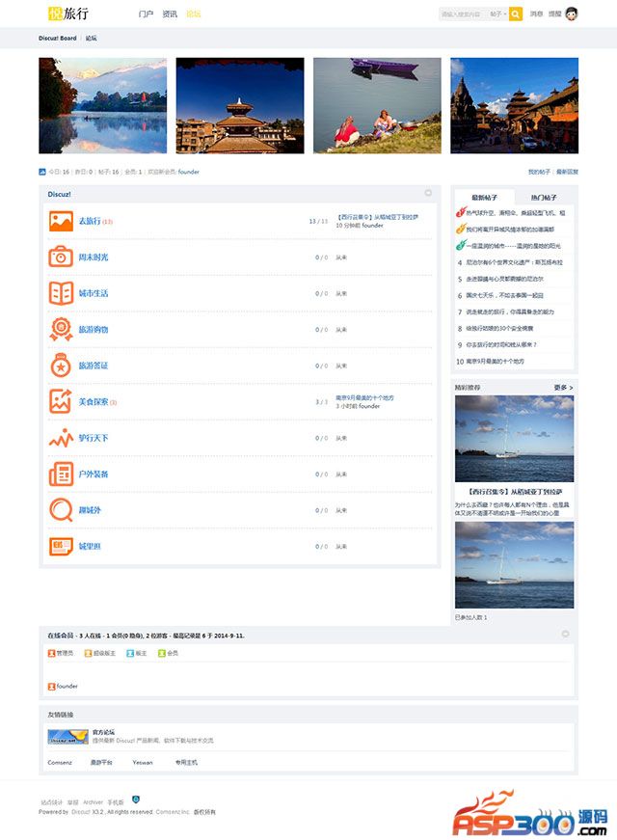Screen dimensions: 617x840
Task: Open the lake mountain banner image
Action: [103, 105]
